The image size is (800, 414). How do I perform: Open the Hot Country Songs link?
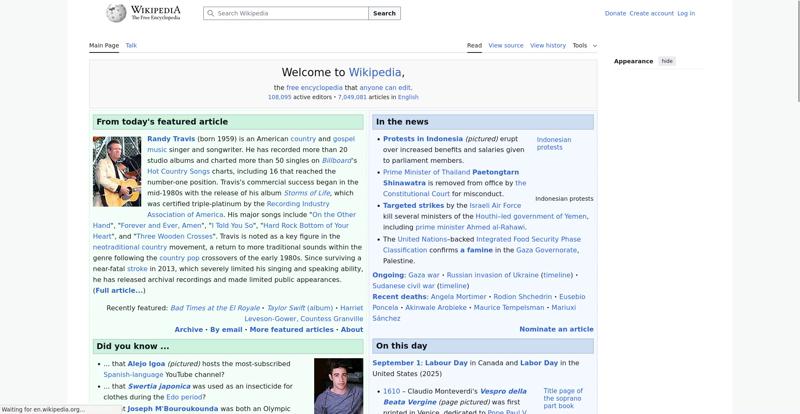[179, 172]
